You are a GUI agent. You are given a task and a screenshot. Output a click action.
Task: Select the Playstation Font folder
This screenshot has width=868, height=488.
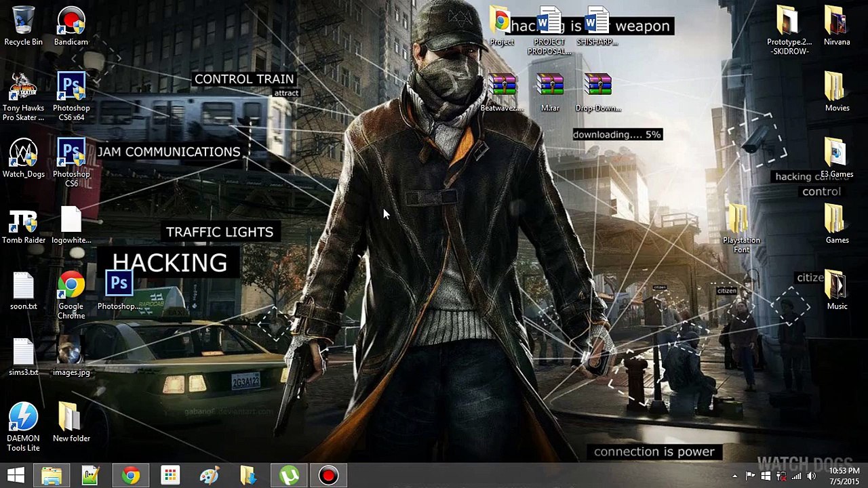741,229
